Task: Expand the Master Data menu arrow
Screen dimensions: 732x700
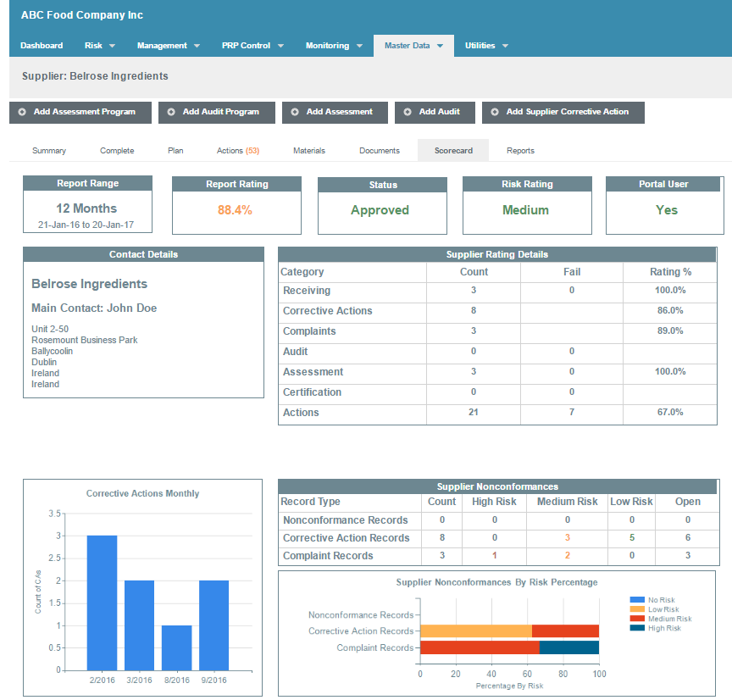Action: click(441, 46)
